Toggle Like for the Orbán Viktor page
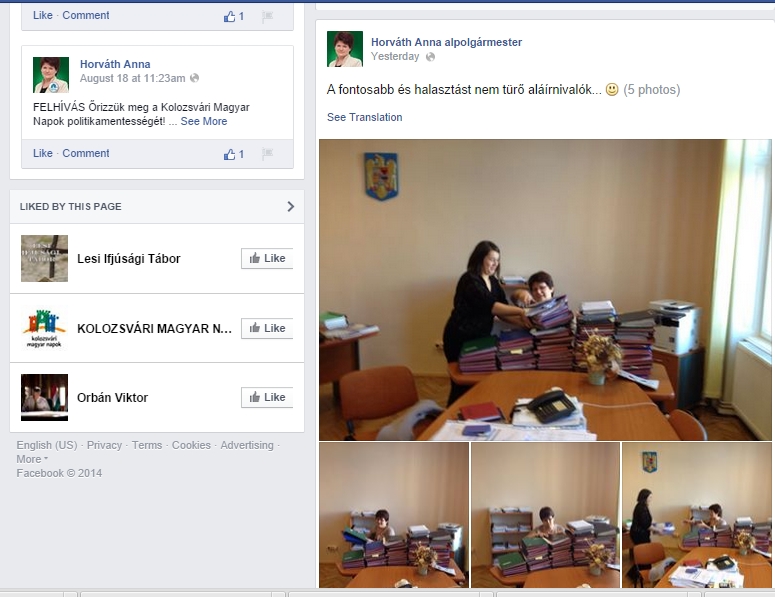This screenshot has width=775, height=597. [267, 397]
